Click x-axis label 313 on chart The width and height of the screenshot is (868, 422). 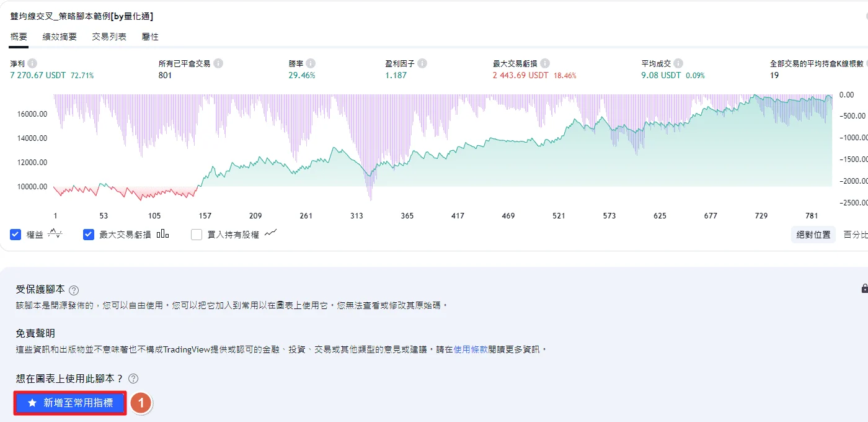(x=356, y=216)
